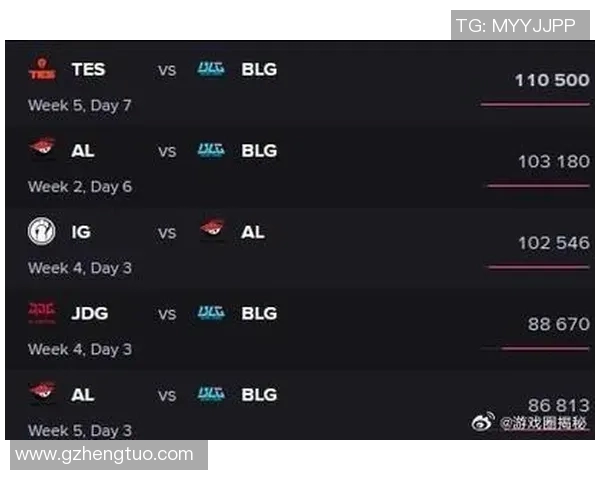This screenshot has height=480, width=600.
Task: Select the Week 5, Day 7 label
Action: 80,105
